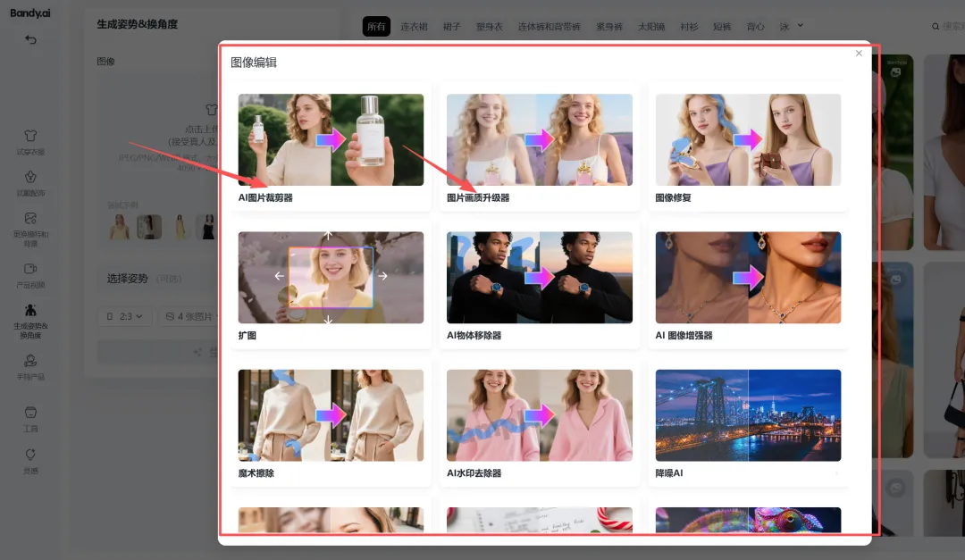This screenshot has width=965, height=560.
Task: Expand more categories with the chevron
Action: [x=800, y=26]
